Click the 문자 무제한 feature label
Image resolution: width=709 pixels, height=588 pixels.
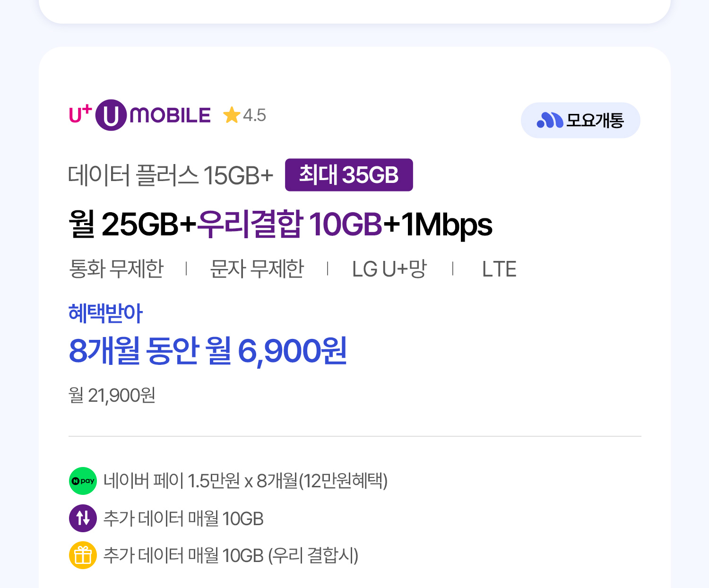click(257, 269)
